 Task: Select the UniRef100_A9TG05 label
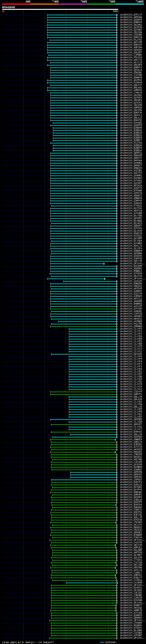(131, 289)
